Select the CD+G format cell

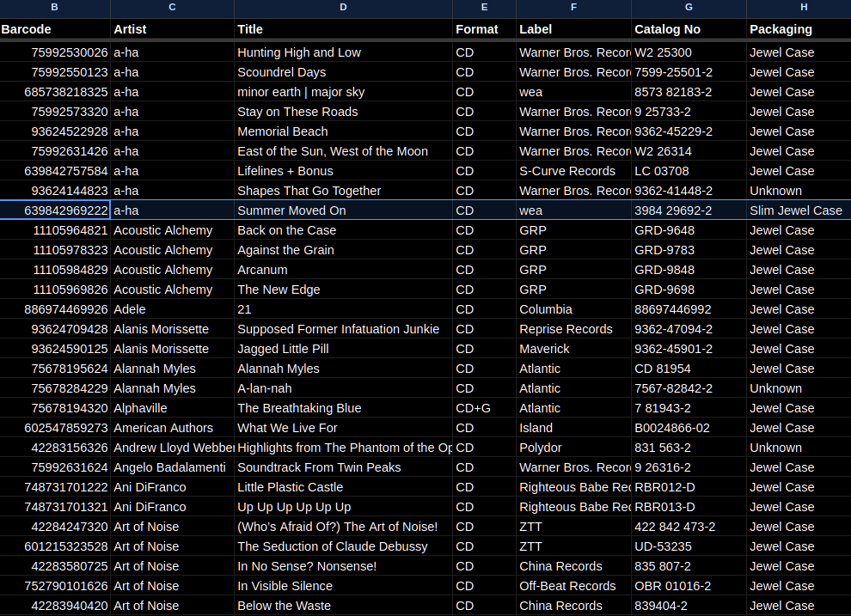484,408
